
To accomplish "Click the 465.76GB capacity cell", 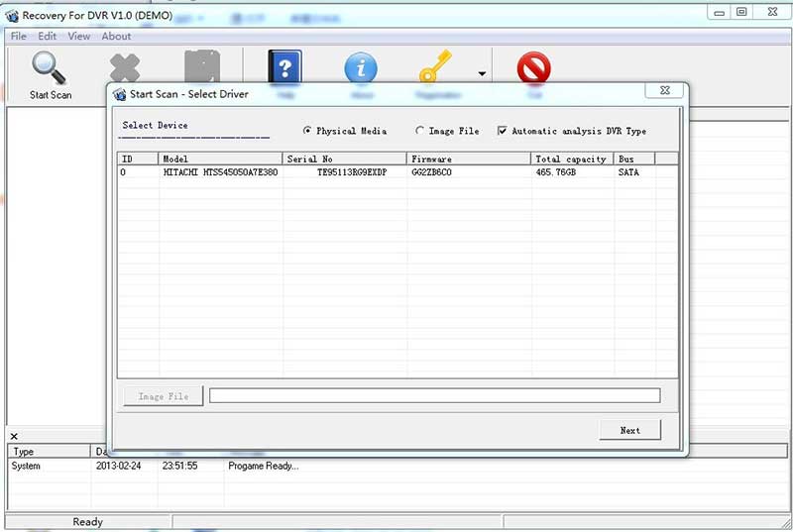I will [x=556, y=172].
